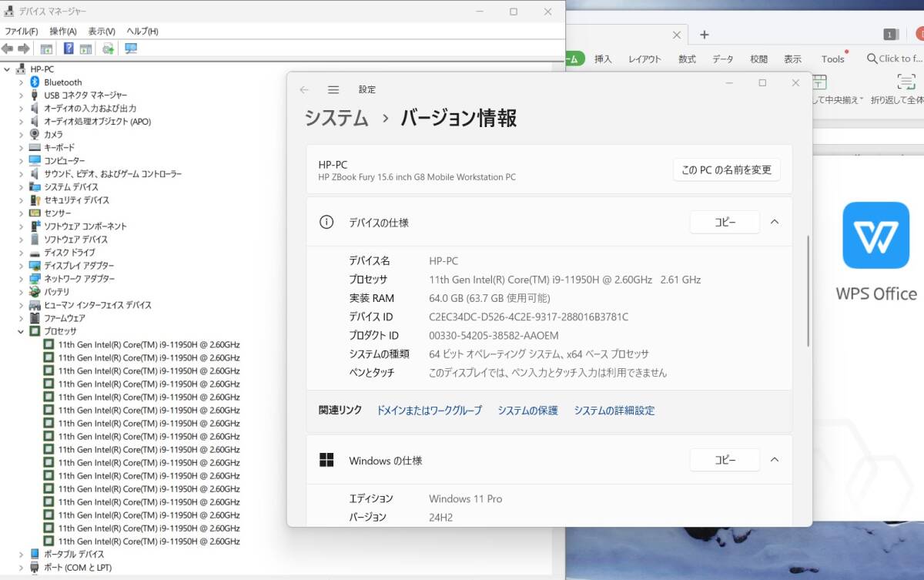
Task: Click the WPS Office logo thumbnail
Action: coord(875,235)
